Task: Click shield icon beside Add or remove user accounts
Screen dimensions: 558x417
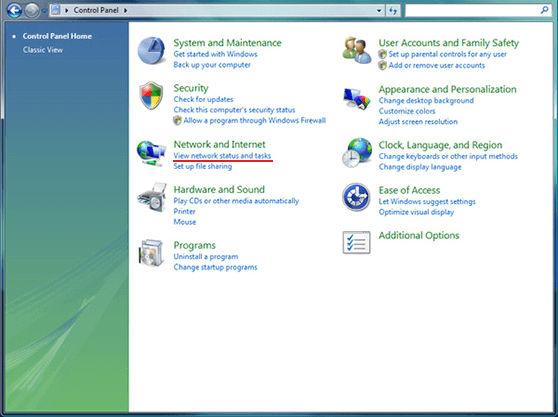Action: coord(383,65)
